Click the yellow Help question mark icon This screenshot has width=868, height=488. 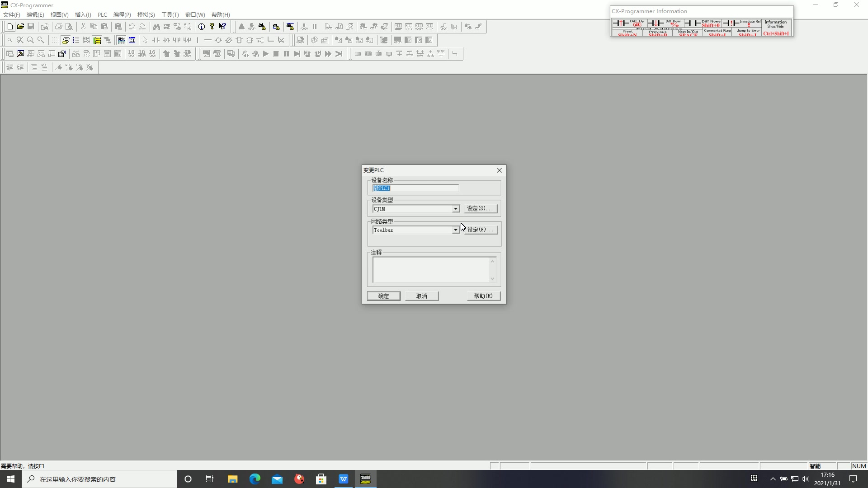click(212, 27)
